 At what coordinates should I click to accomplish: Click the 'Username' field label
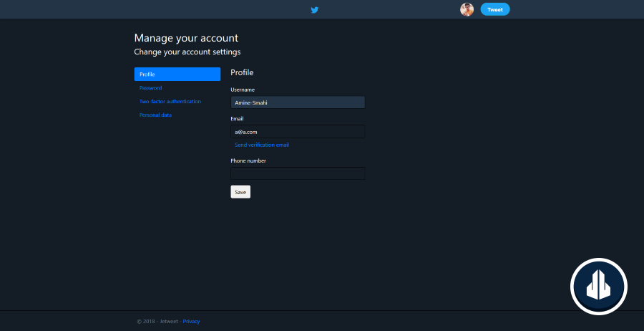tap(243, 90)
